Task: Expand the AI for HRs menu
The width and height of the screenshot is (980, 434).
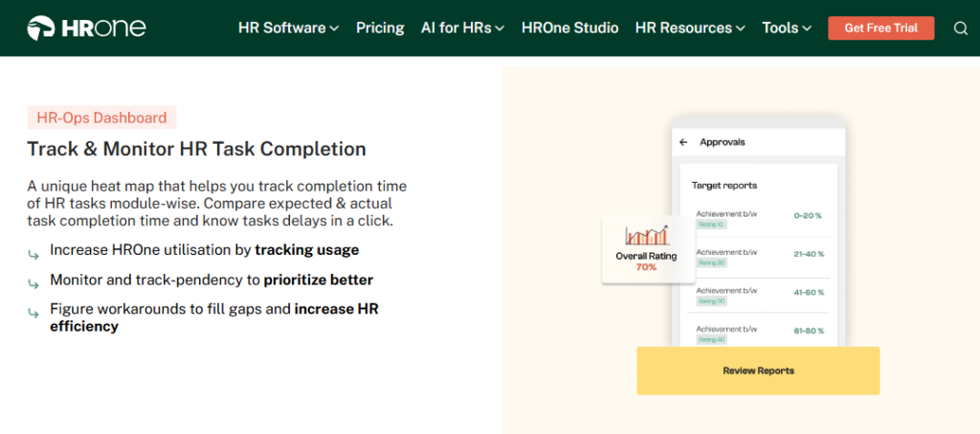Action: 462,28
